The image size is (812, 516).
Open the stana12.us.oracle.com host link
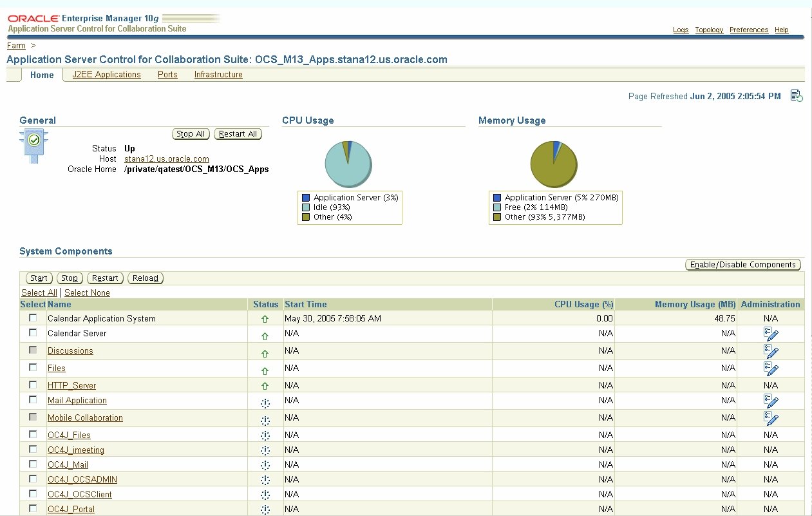click(167, 159)
